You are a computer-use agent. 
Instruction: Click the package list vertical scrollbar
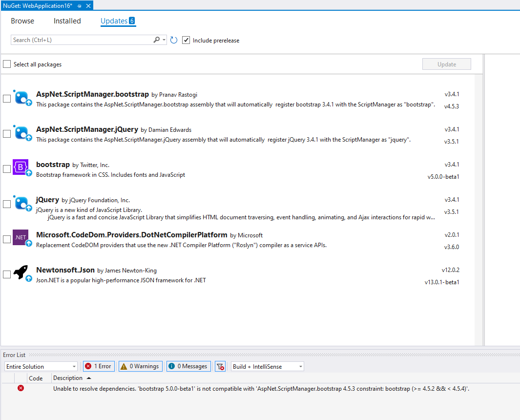[x=478, y=210]
